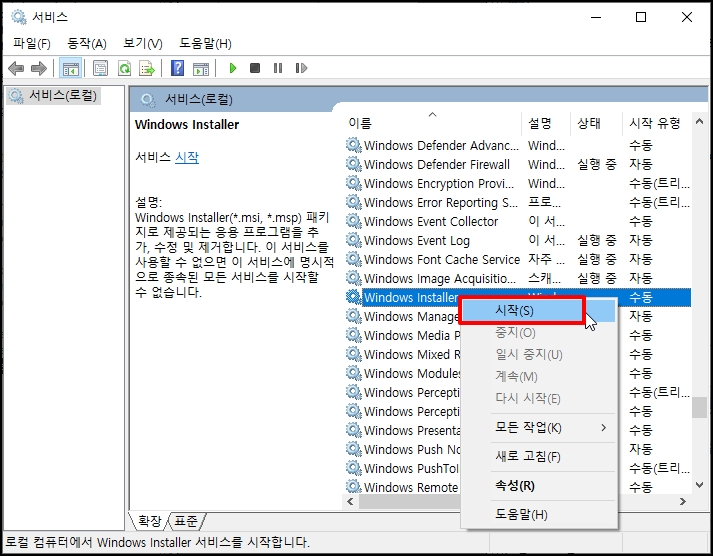Open the Properties toolbar icon
Screen dimensions: 713x556
pos(100,69)
